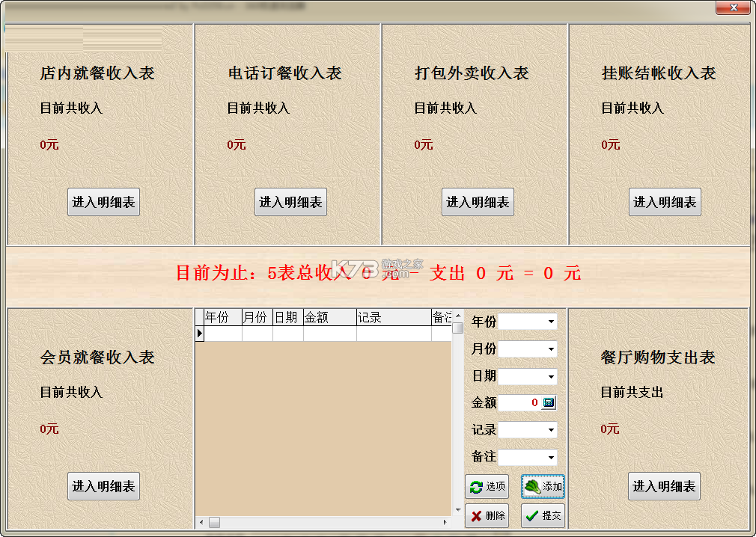This screenshot has height=537, width=756.
Task: Click the vertical scrollbar thumb of grid
Action: point(458,328)
